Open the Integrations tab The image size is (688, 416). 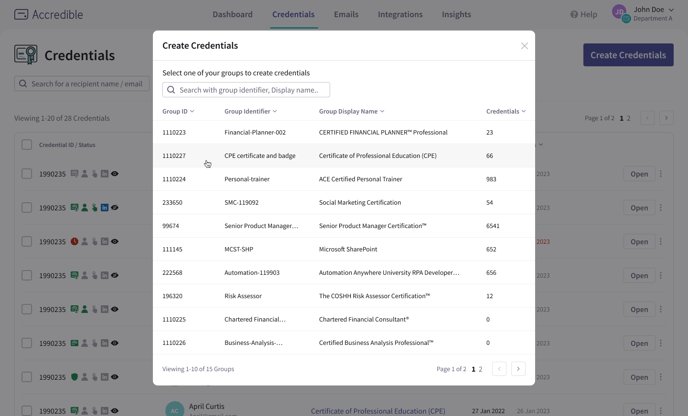(400, 15)
